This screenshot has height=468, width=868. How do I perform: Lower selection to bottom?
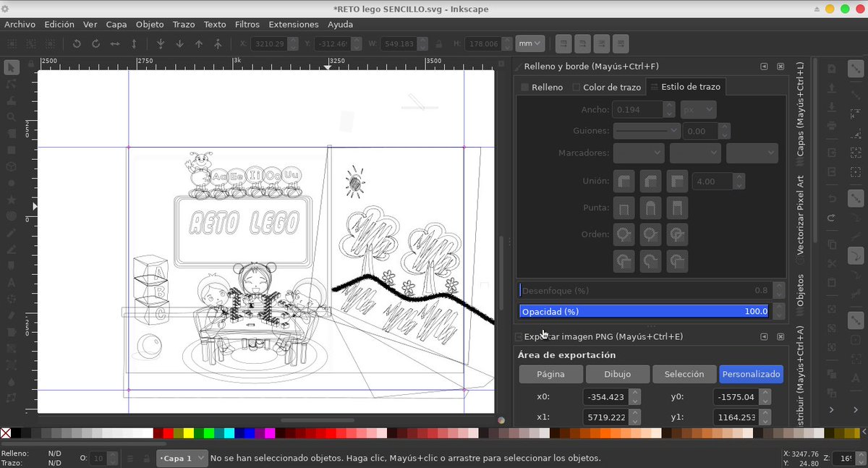[x=161, y=43]
